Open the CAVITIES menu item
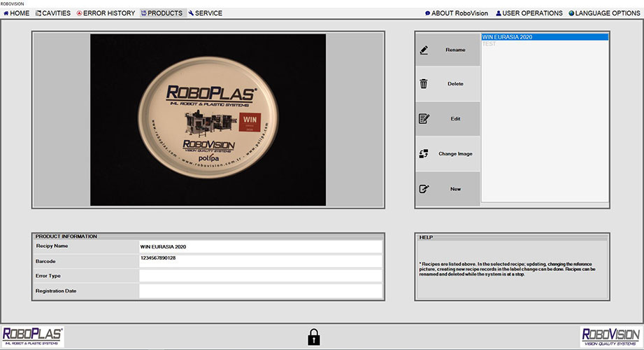The image size is (644, 350). (53, 13)
